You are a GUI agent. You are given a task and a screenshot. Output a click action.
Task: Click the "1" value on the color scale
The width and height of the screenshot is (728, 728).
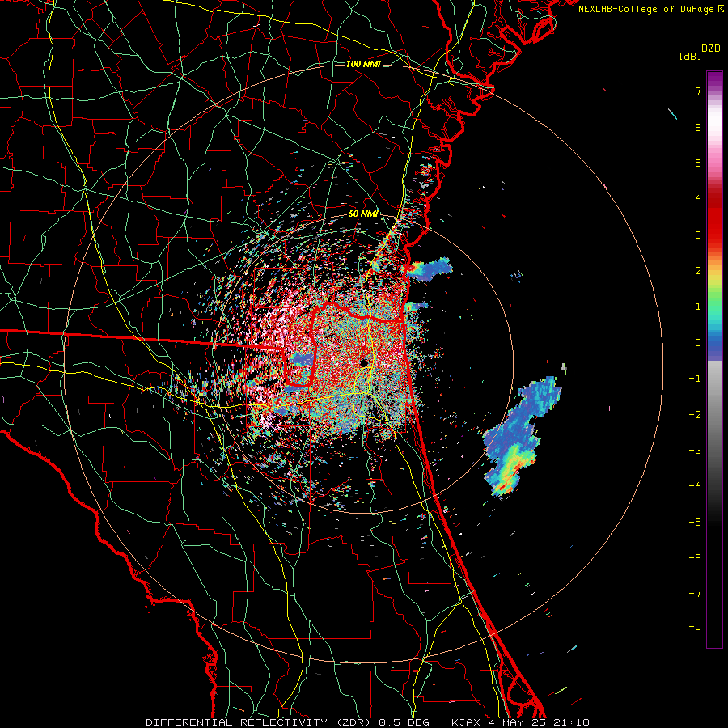698,307
